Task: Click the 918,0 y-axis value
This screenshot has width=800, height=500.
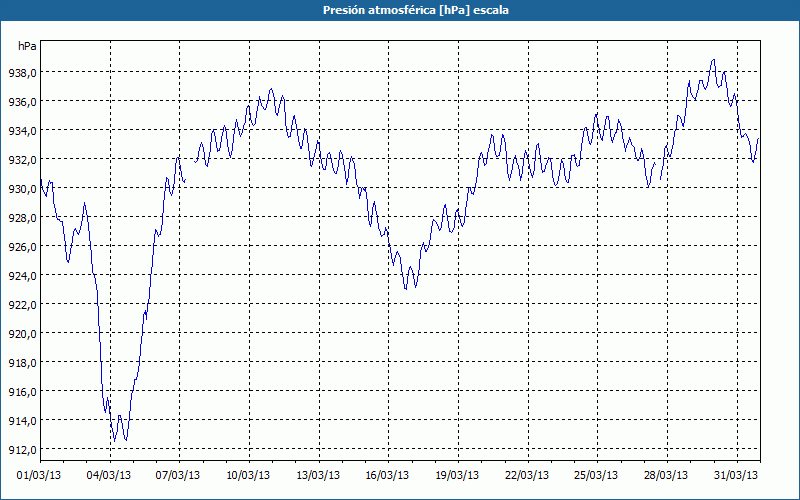Action: point(22,363)
